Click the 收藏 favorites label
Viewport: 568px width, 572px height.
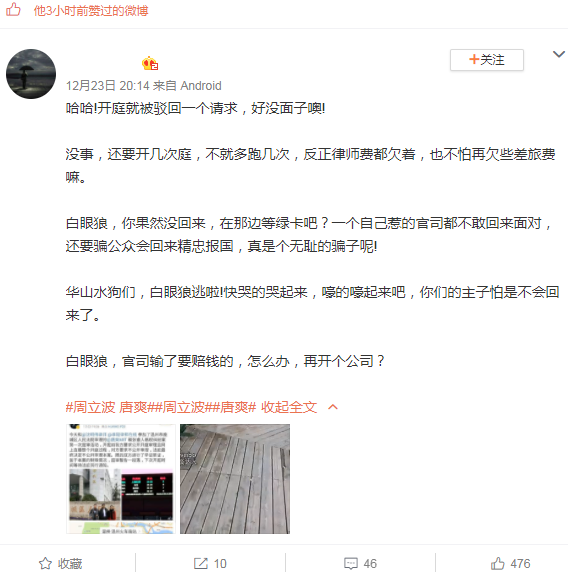70,564
